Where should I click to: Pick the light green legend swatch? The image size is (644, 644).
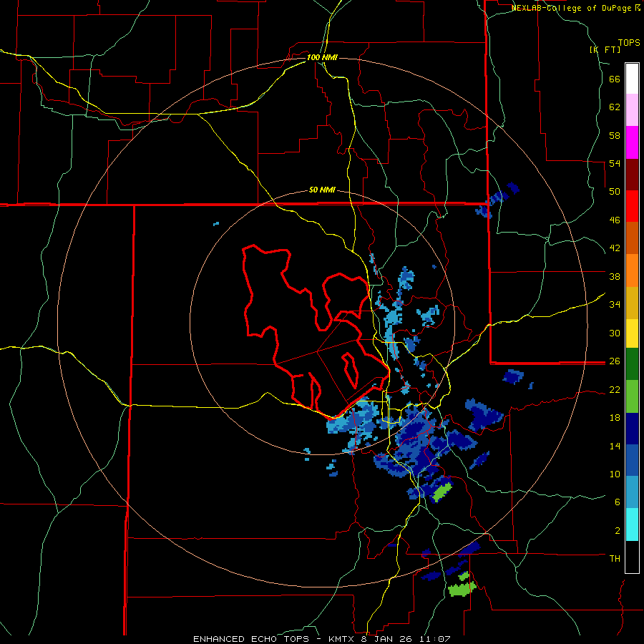pos(632,396)
